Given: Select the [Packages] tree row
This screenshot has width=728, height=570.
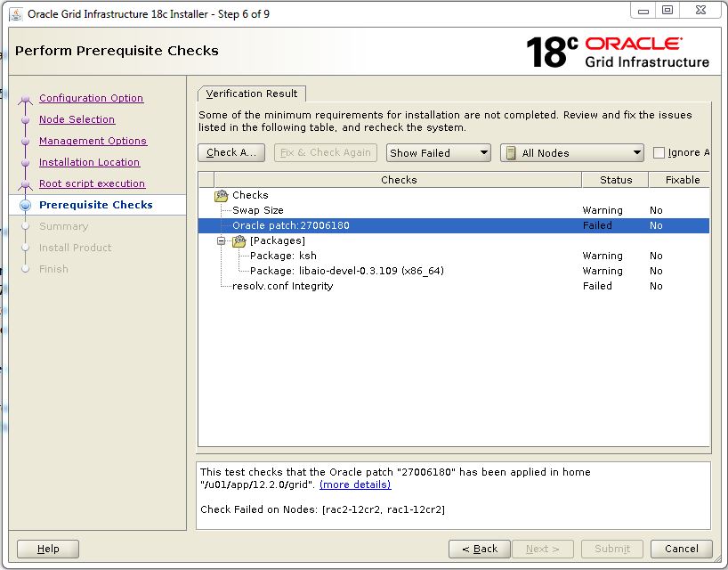Looking at the screenshot, I should point(454,240).
